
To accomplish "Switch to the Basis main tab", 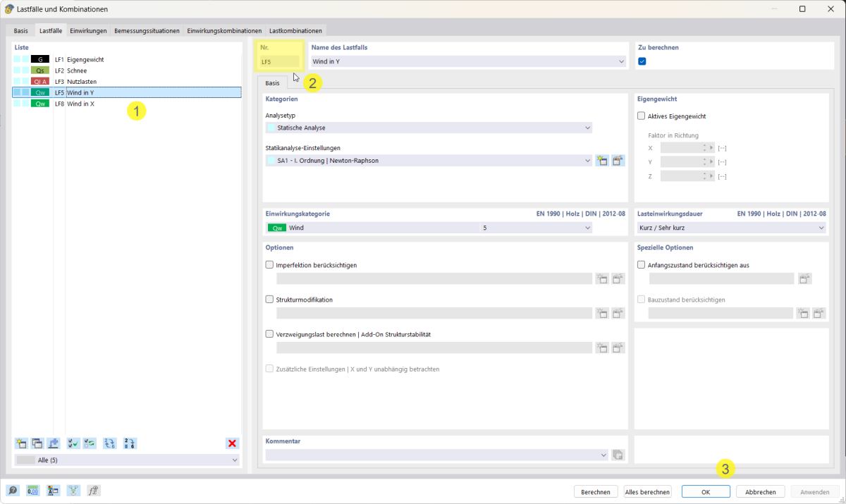I will [x=21, y=31].
